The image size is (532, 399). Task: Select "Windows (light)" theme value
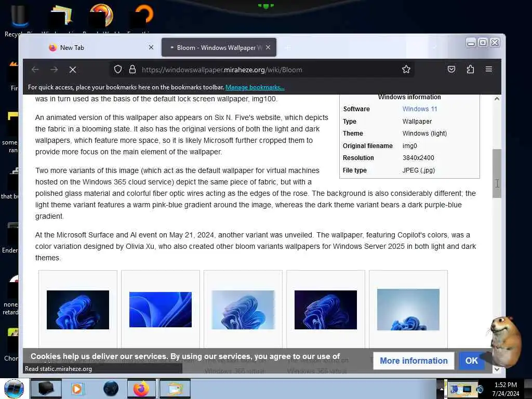coord(424,134)
